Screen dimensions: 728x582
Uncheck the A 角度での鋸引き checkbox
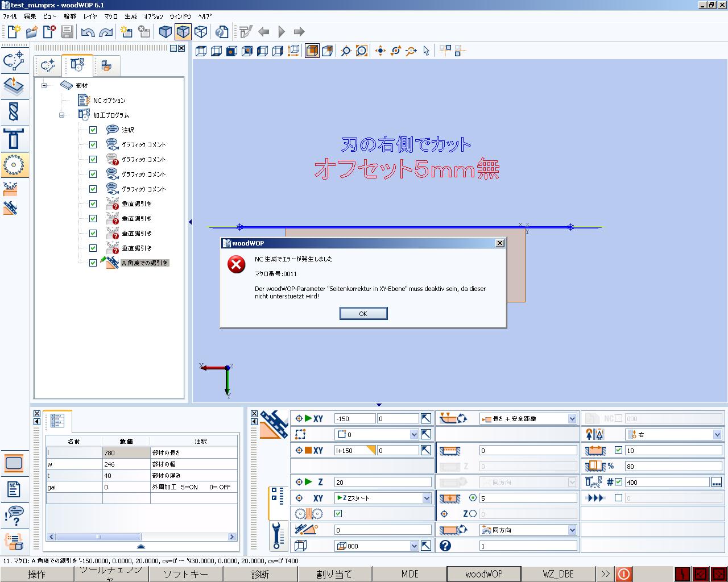pyautogui.click(x=93, y=263)
